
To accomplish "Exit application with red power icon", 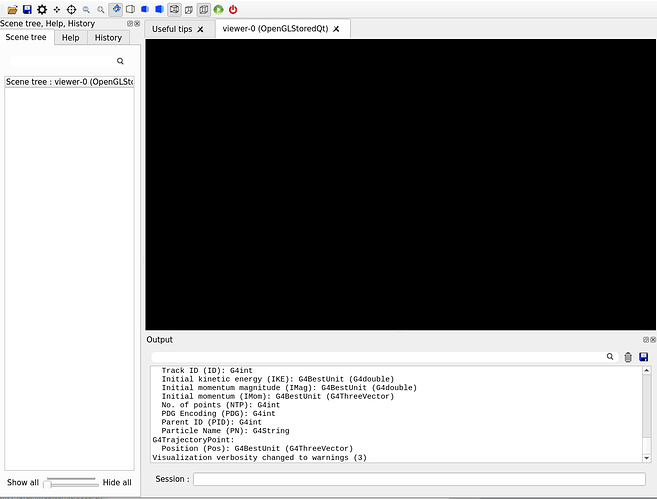I will [x=233, y=9].
